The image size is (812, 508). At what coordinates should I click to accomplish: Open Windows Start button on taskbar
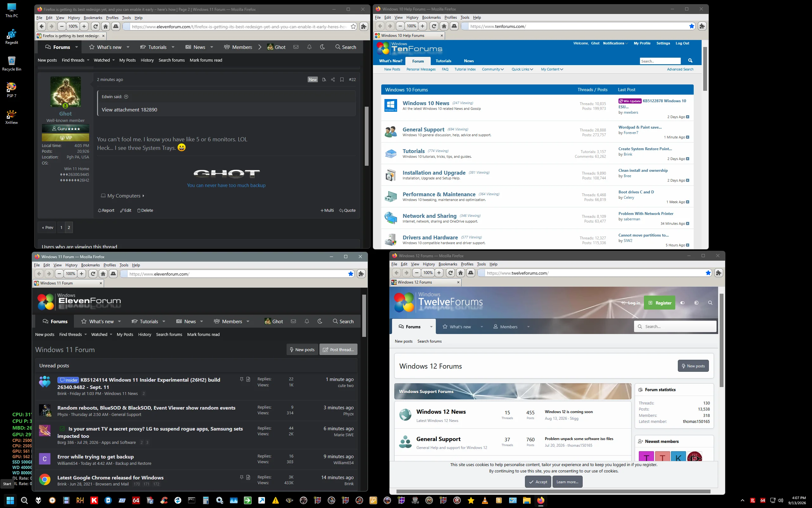(10, 501)
